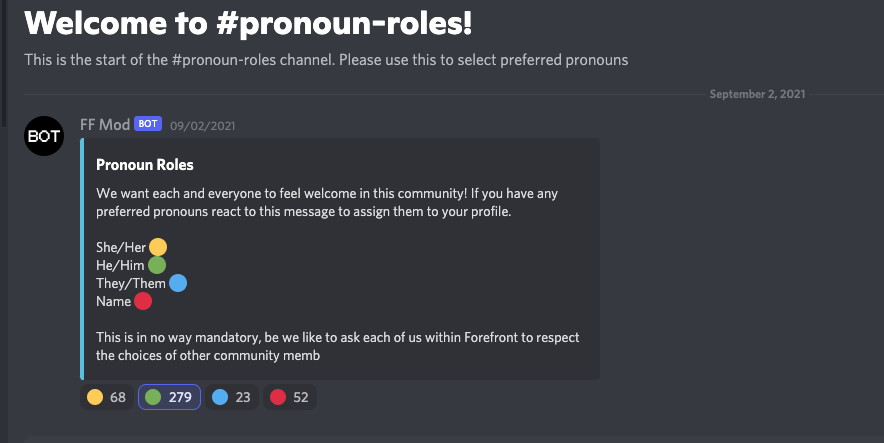Click the 09/02/2021 message timestamp
Screen dimensions: 884x443
click(203, 125)
